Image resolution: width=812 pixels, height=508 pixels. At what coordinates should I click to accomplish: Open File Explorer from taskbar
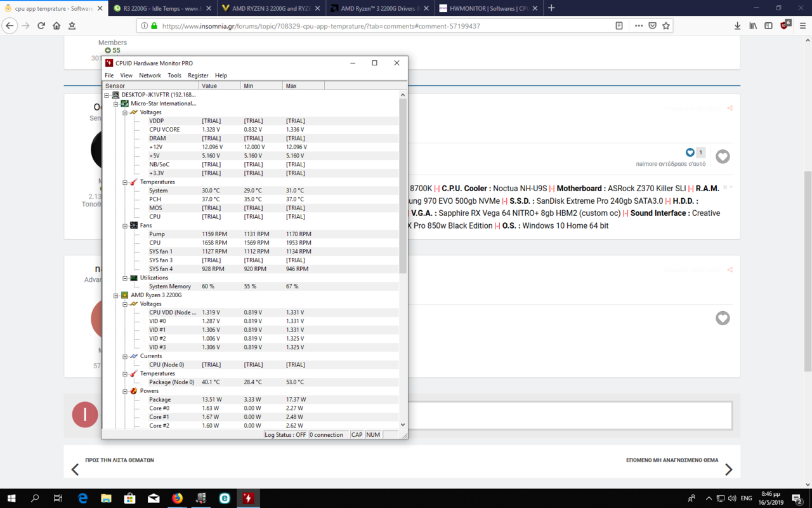click(x=106, y=498)
